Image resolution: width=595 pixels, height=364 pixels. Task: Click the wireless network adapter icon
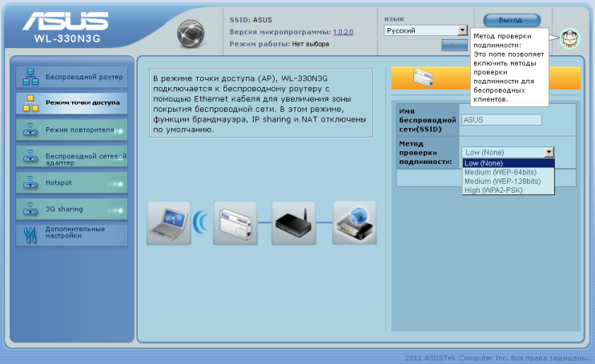pyautogui.click(x=30, y=156)
